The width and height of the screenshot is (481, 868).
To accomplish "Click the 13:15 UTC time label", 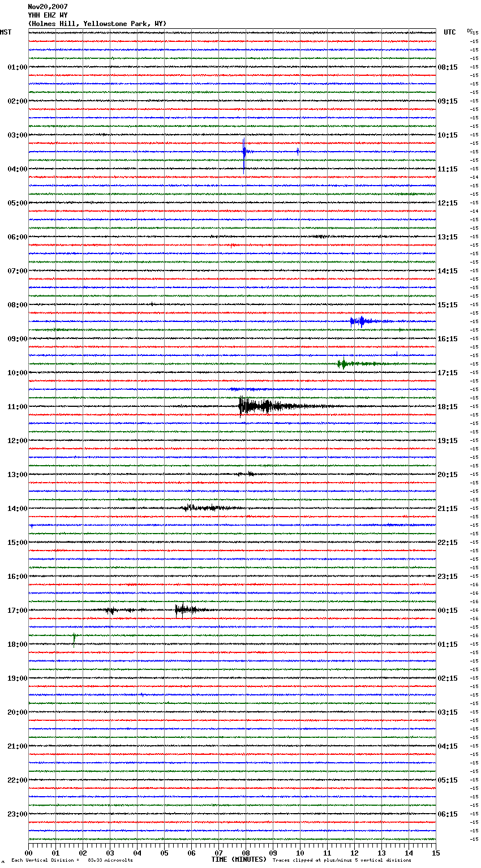I will (448, 237).
